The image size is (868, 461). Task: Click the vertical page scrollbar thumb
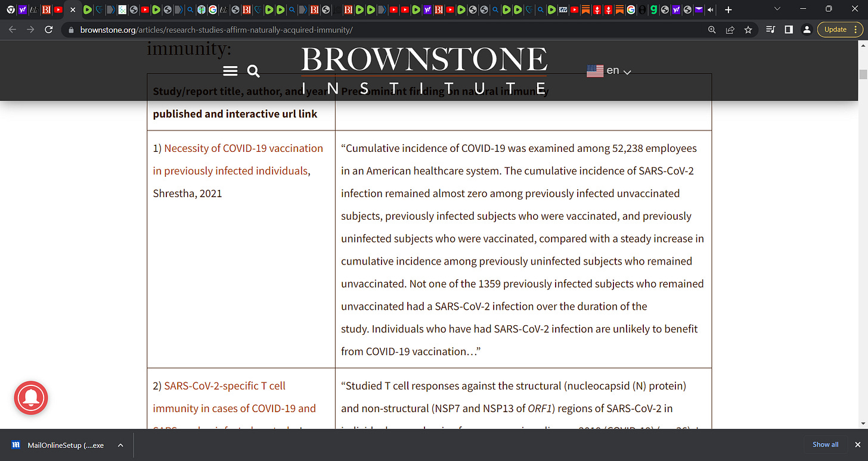(862, 74)
